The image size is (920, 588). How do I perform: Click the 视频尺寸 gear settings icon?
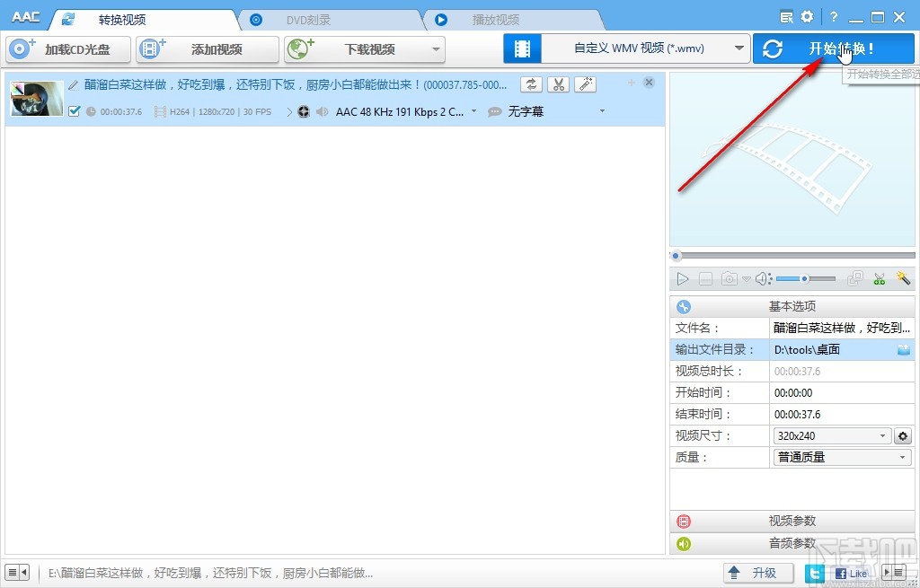(902, 435)
